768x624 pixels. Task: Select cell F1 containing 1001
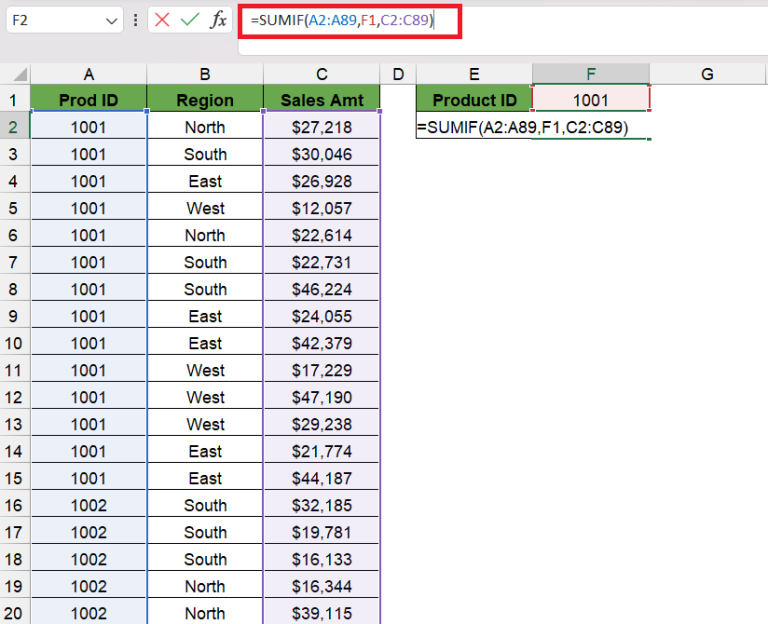(x=591, y=100)
